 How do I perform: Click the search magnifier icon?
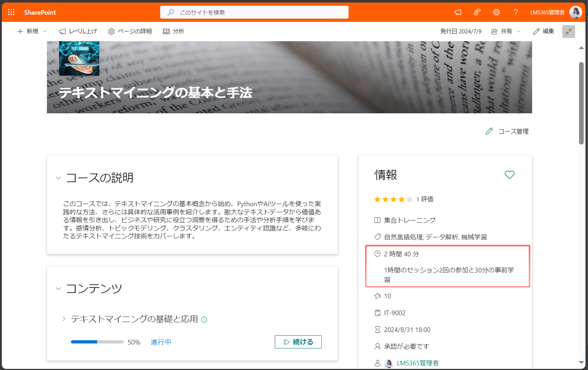171,12
